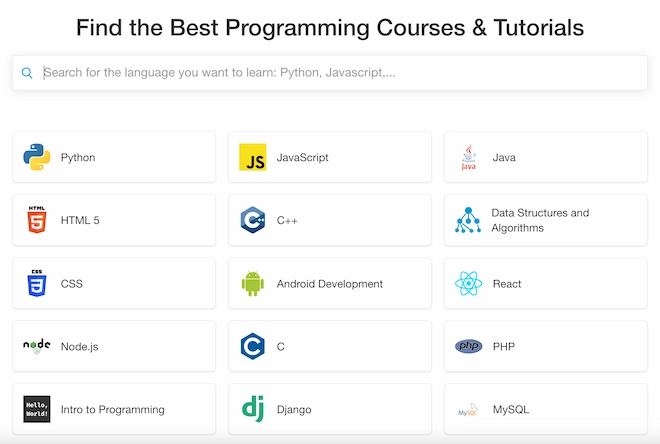Click the Hello World black icon

[37, 409]
